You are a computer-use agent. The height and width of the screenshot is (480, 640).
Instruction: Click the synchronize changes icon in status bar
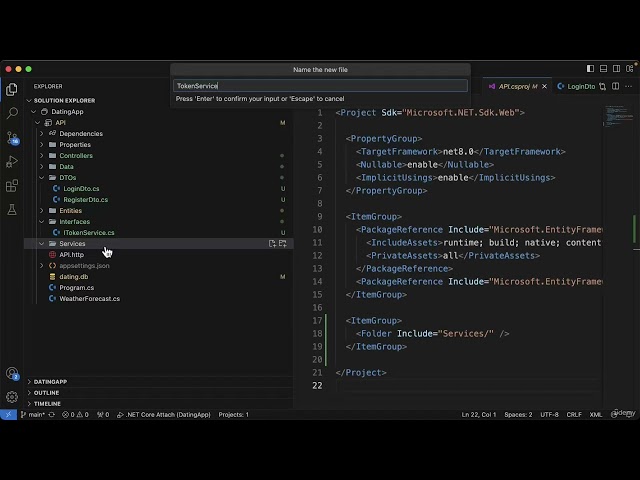(52, 414)
